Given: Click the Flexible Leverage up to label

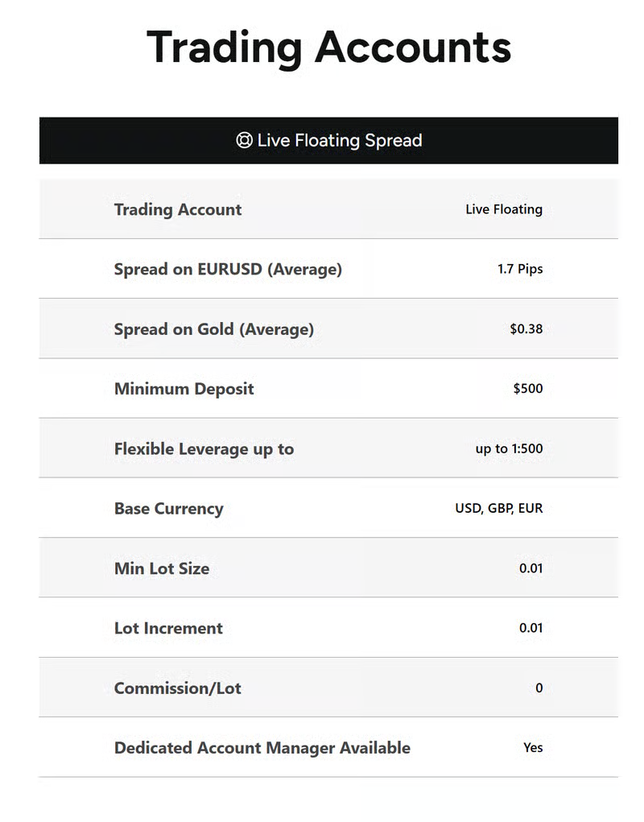Looking at the screenshot, I should [204, 448].
